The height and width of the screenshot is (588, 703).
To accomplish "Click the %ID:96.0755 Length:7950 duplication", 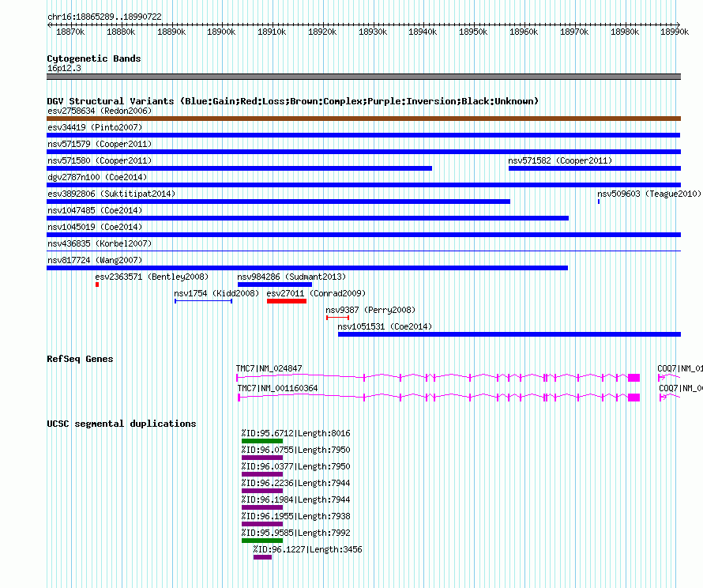I will [296, 450].
